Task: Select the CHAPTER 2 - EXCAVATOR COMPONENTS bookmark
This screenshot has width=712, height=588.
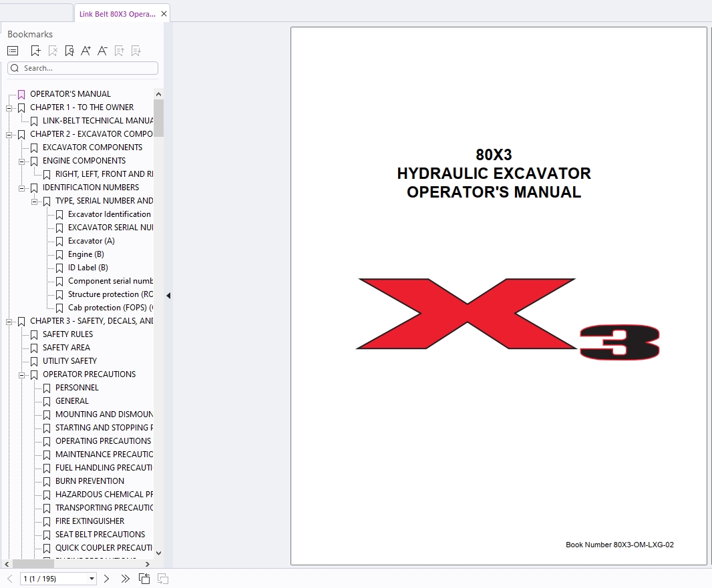Action: 92,134
